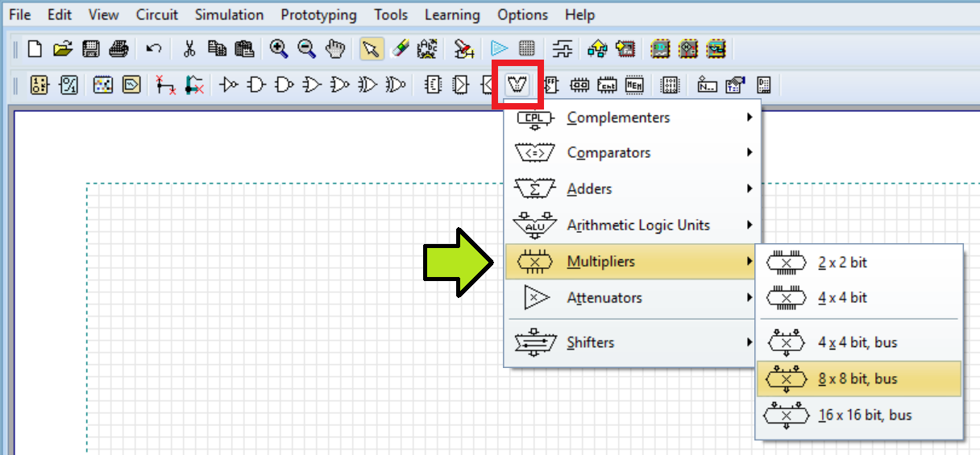Choose the 4 x 4 bit, bus multiplier
The width and height of the screenshot is (980, 455).
[x=859, y=342]
